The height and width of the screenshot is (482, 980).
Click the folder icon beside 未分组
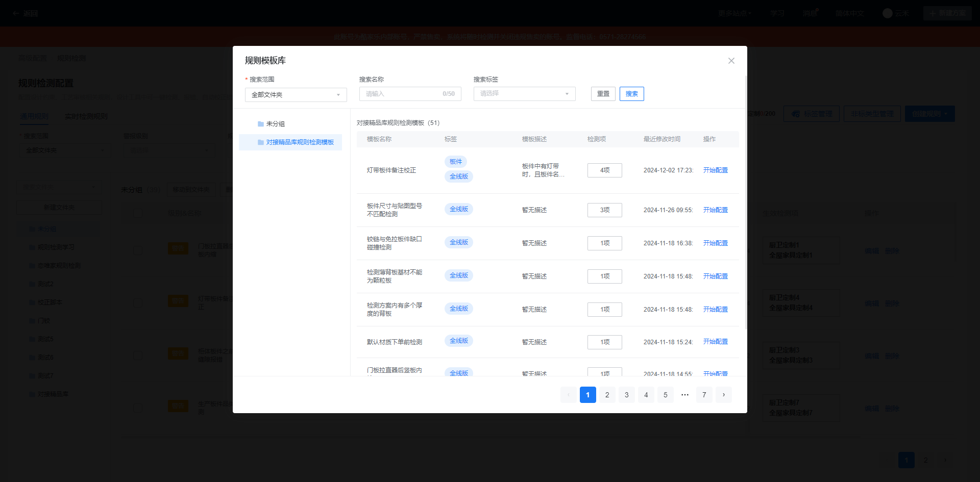(261, 124)
